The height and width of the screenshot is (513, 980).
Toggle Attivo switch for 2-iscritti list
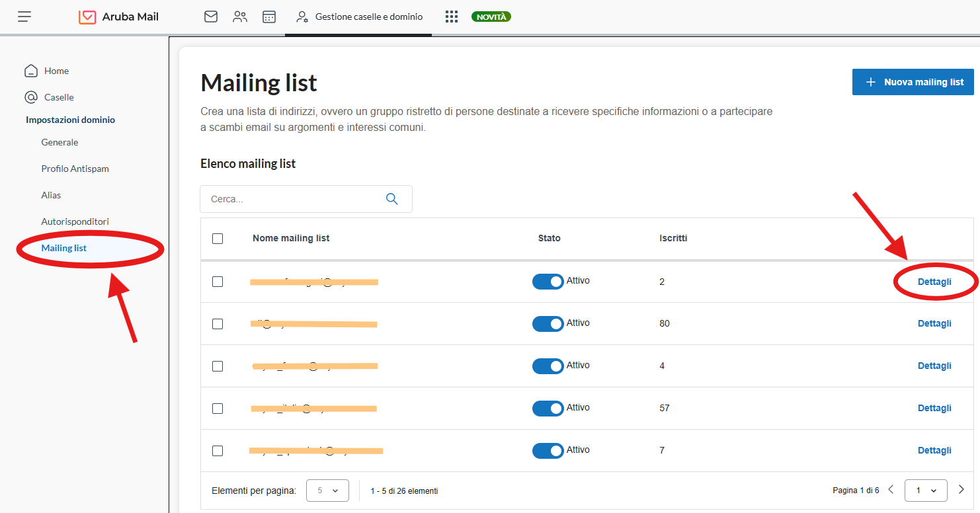pyautogui.click(x=548, y=282)
